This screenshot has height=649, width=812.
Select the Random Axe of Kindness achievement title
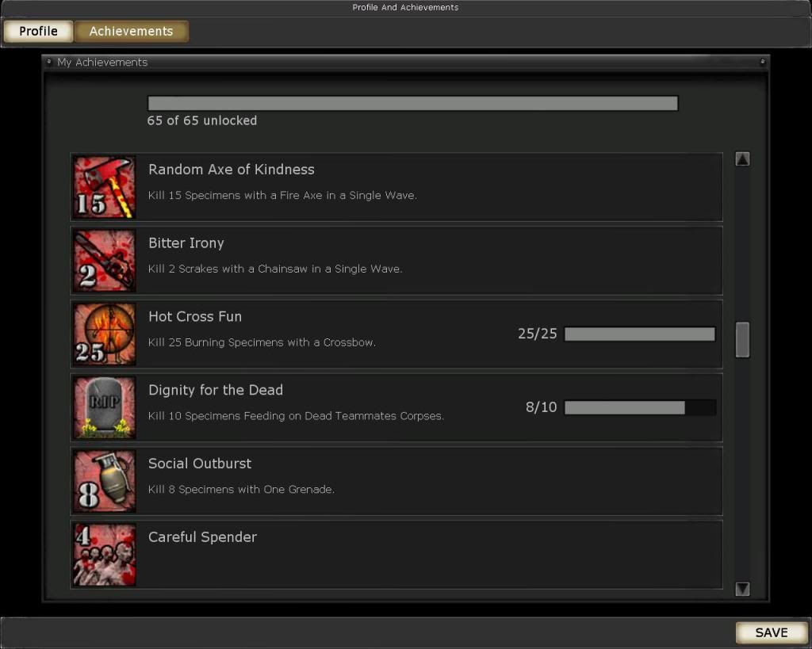[x=231, y=170]
